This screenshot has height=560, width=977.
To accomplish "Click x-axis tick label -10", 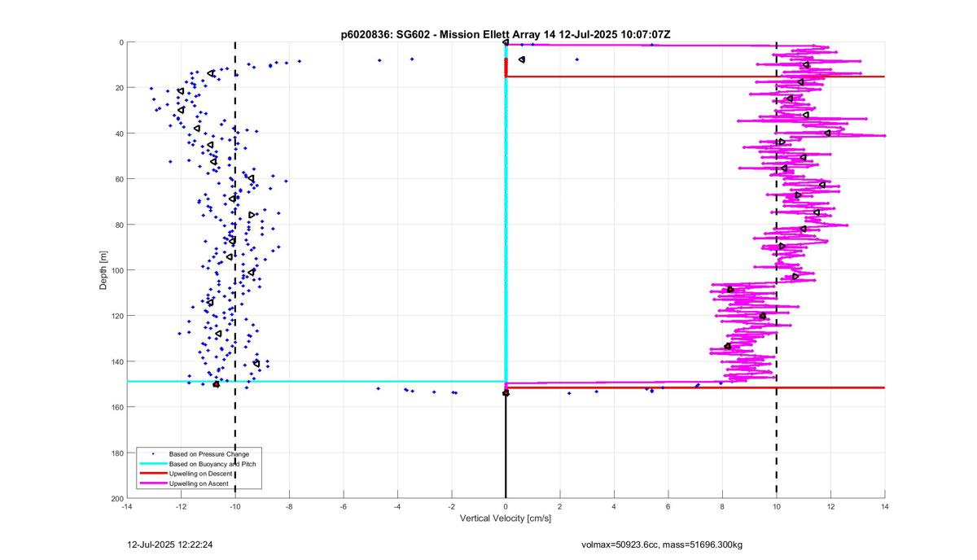I will pos(234,506).
